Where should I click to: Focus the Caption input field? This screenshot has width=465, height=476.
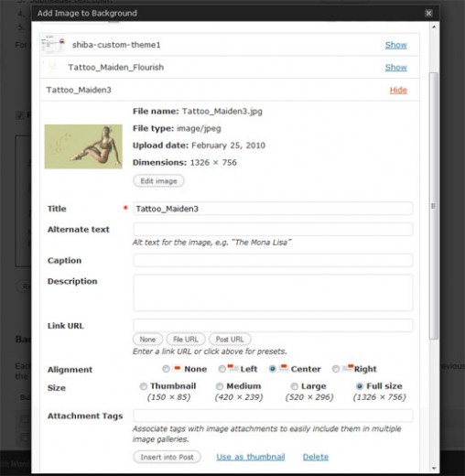(273, 260)
